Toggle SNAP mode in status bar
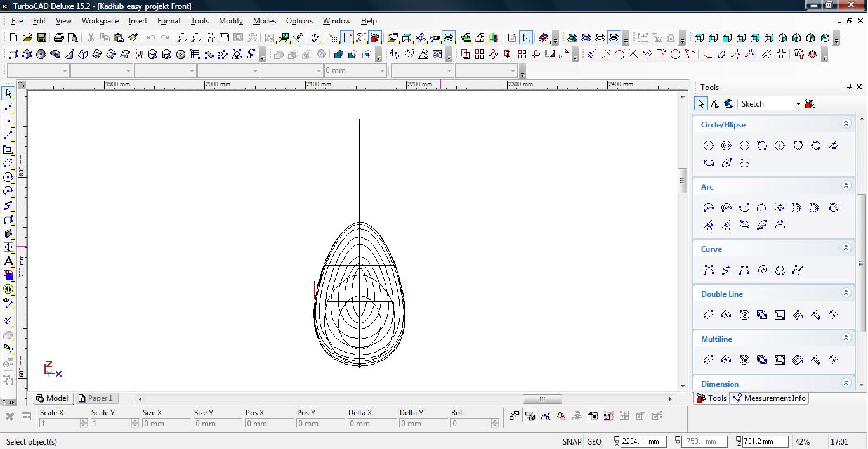Image resolution: width=868 pixels, height=449 pixels. click(x=571, y=442)
